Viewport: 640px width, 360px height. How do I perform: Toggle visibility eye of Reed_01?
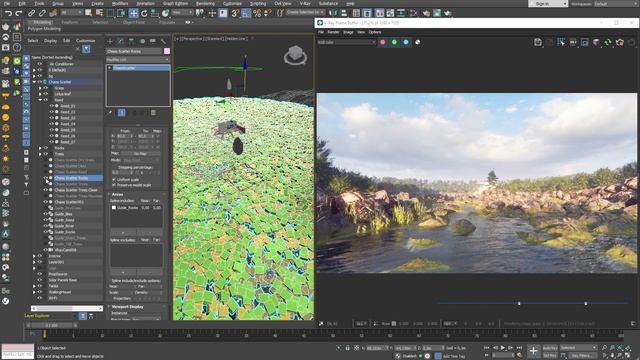(x=52, y=106)
